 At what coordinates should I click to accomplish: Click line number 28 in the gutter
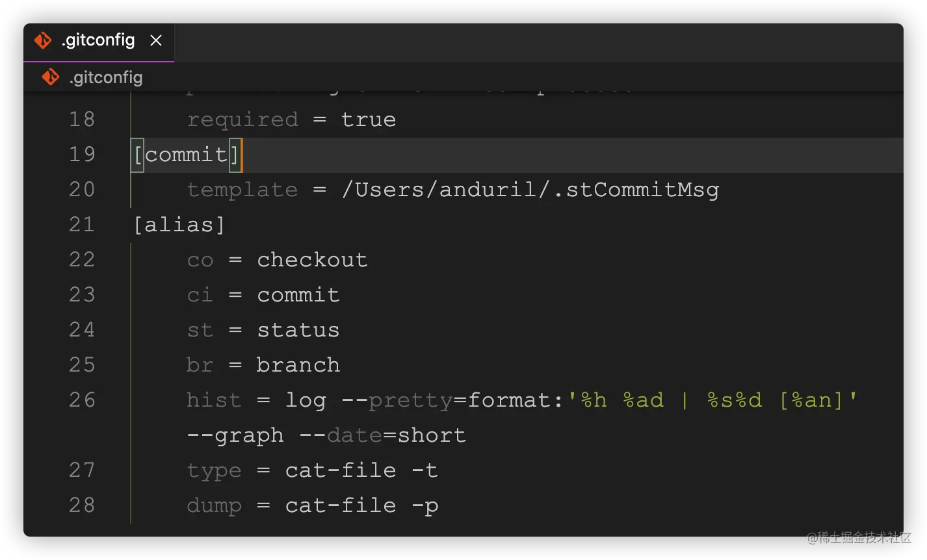82,505
